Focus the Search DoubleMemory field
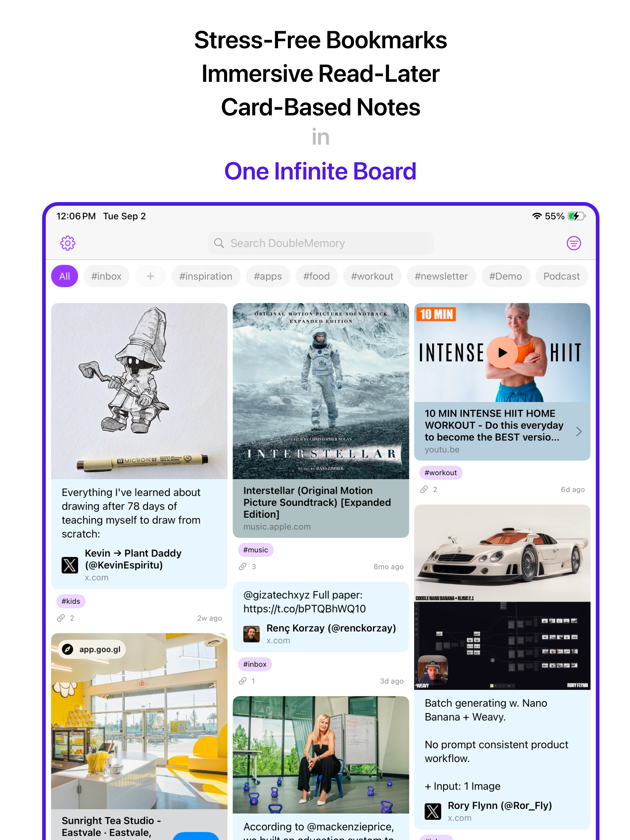The height and width of the screenshot is (840, 630). [x=320, y=243]
